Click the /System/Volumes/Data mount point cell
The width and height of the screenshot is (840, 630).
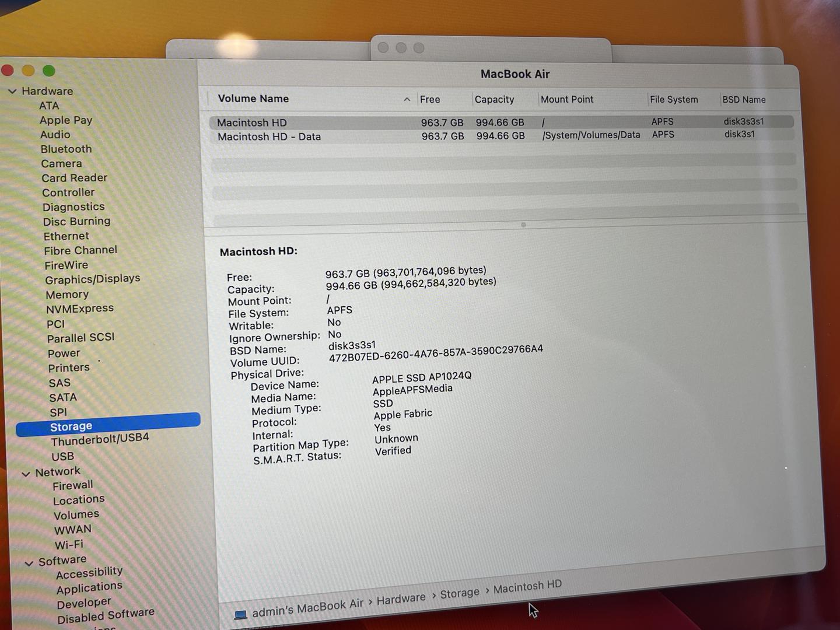591,135
